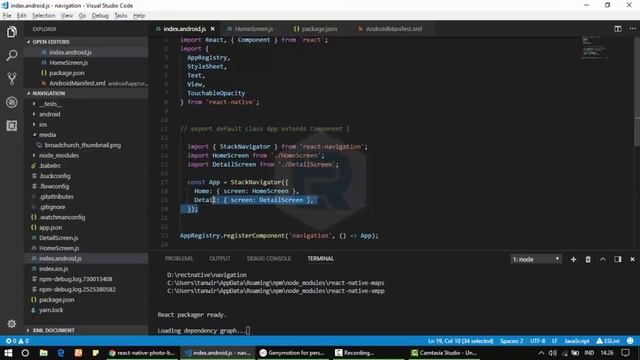
Task: Change line ending via LF status item
Action: 555,341
